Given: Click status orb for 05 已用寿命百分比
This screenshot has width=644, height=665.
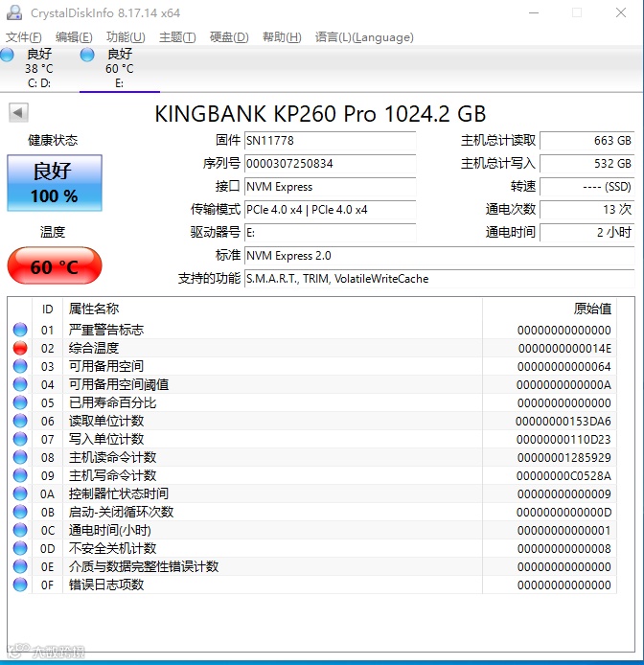Looking at the screenshot, I should click(x=20, y=402).
